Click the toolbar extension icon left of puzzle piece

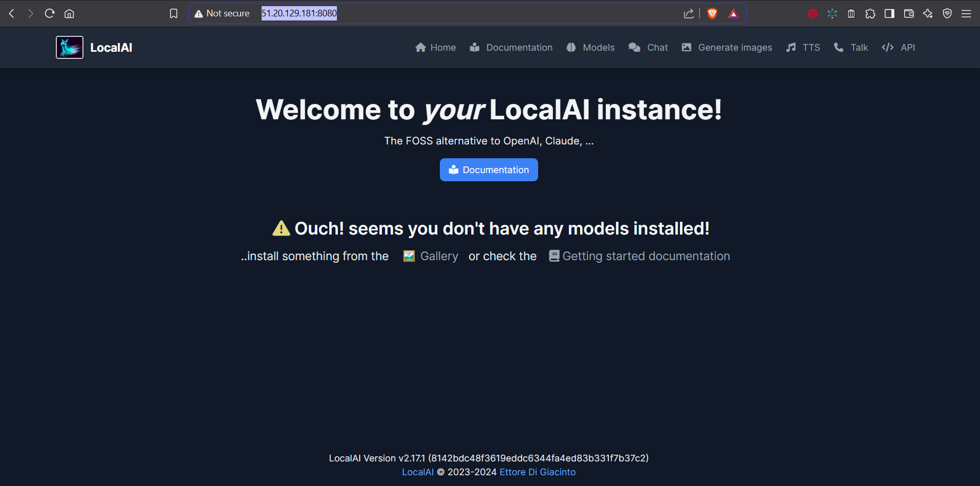[x=851, y=13]
